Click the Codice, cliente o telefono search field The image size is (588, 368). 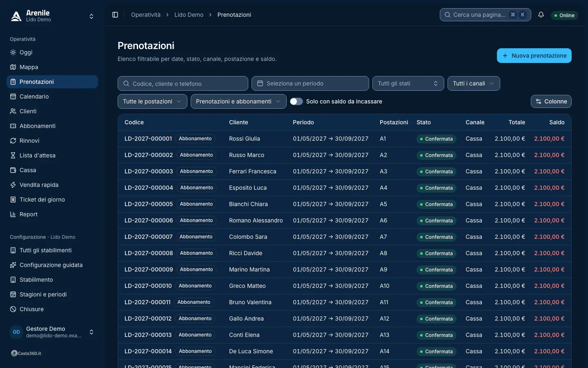[183, 83]
